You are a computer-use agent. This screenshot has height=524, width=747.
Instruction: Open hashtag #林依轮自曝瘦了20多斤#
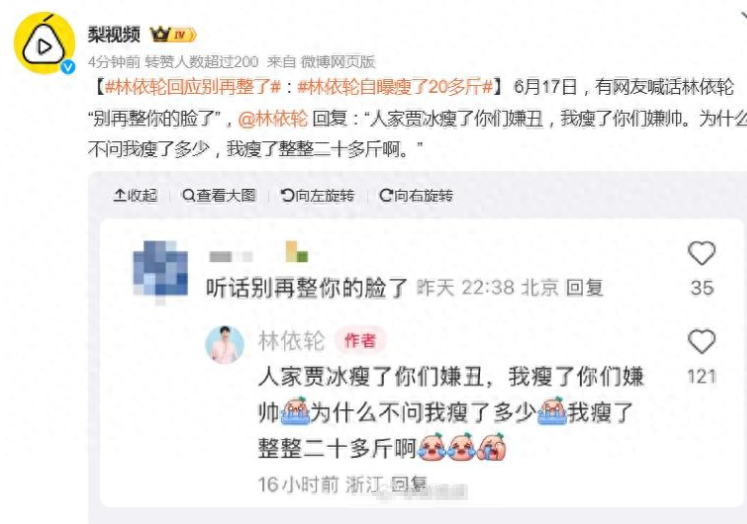[395, 87]
